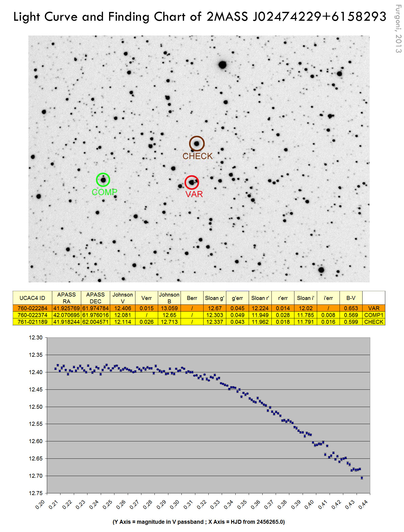
Task: Click Johnson V value "12.114"
Action: tap(123, 322)
